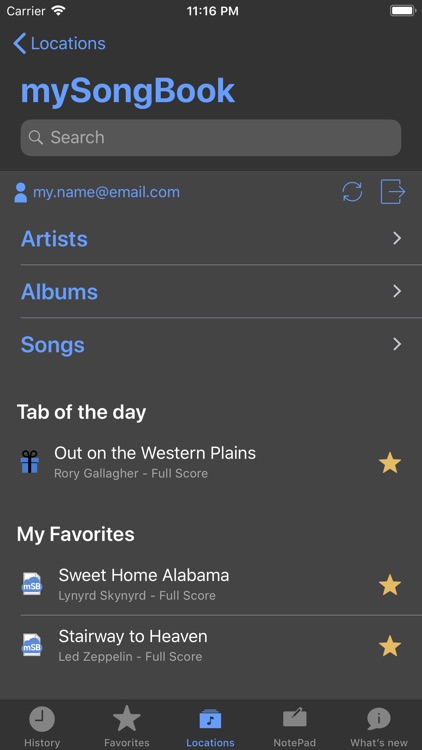Tap the battery indicator in status bar
Viewport: 422px width, 750px height.
403,11
